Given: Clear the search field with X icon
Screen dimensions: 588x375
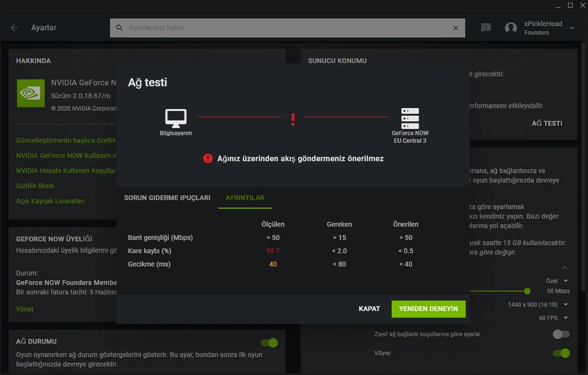Looking at the screenshot, I should [x=456, y=28].
